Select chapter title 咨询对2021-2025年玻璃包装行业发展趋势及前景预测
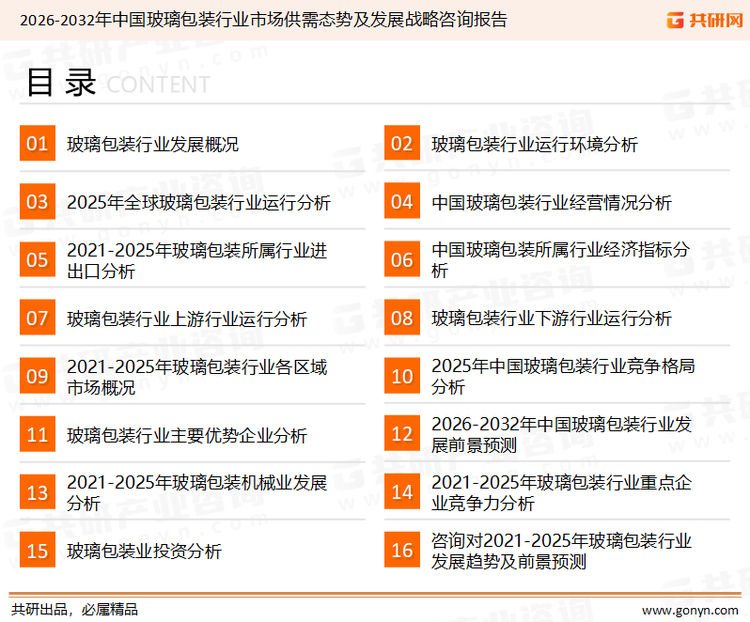The width and height of the screenshot is (750, 622). coord(562,551)
